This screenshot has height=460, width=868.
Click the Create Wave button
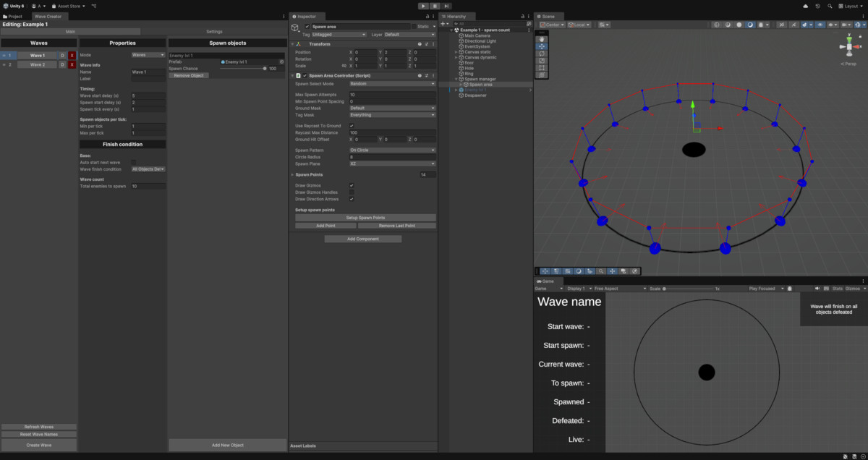coord(38,445)
